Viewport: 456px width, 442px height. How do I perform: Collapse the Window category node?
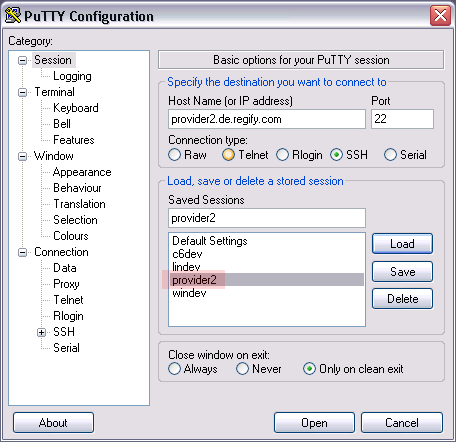(x=22, y=156)
